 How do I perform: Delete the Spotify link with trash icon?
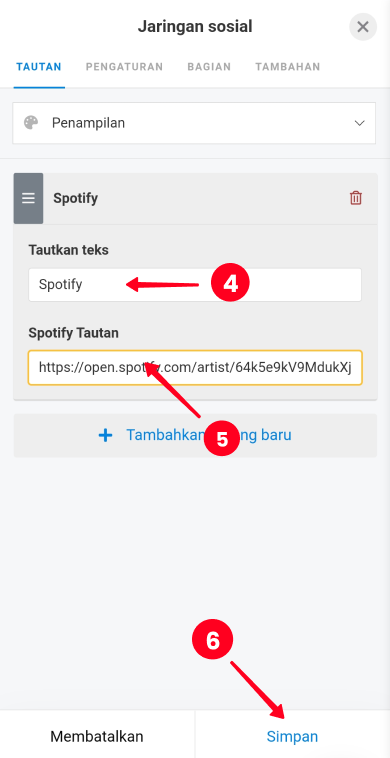[x=356, y=198]
